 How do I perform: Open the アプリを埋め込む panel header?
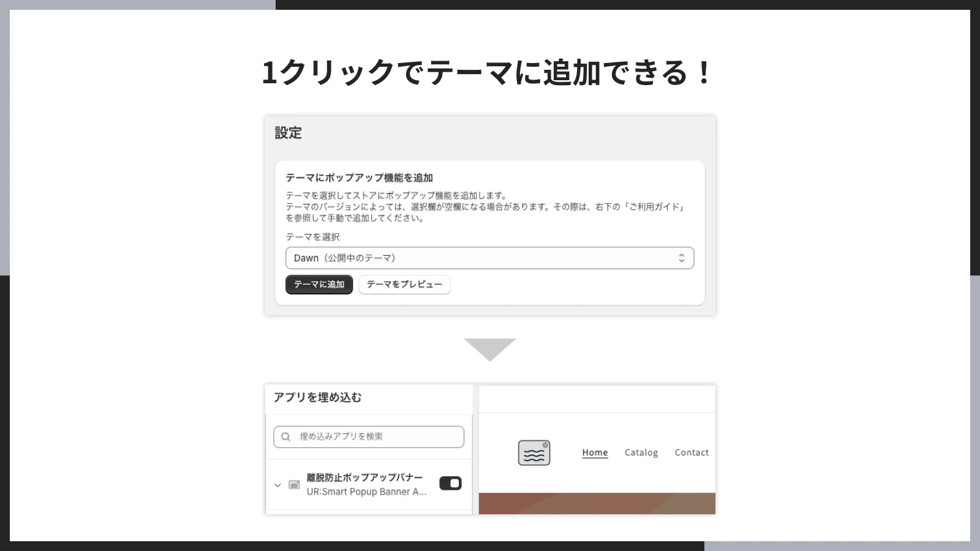pos(318,398)
